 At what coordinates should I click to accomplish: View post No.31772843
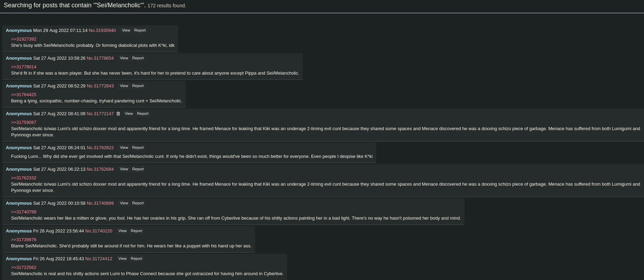(124, 86)
